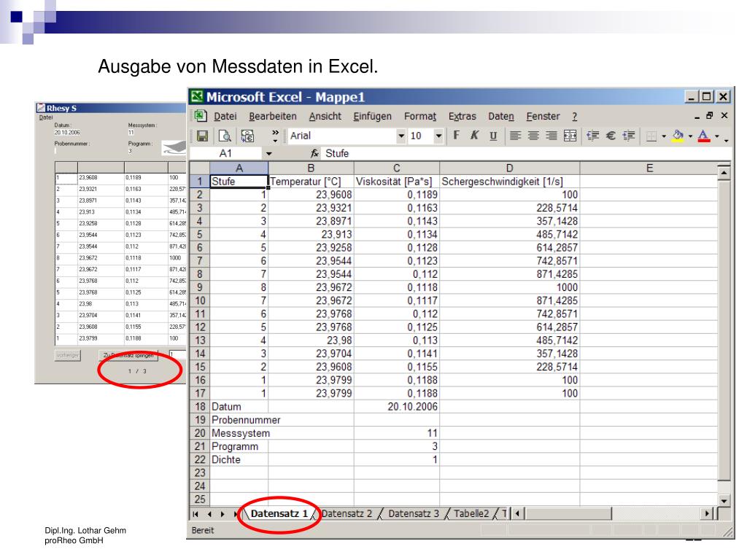Image resolution: width=747 pixels, height=560 pixels.
Task: Open the Name Box dropdown arrow
Action: 268,153
